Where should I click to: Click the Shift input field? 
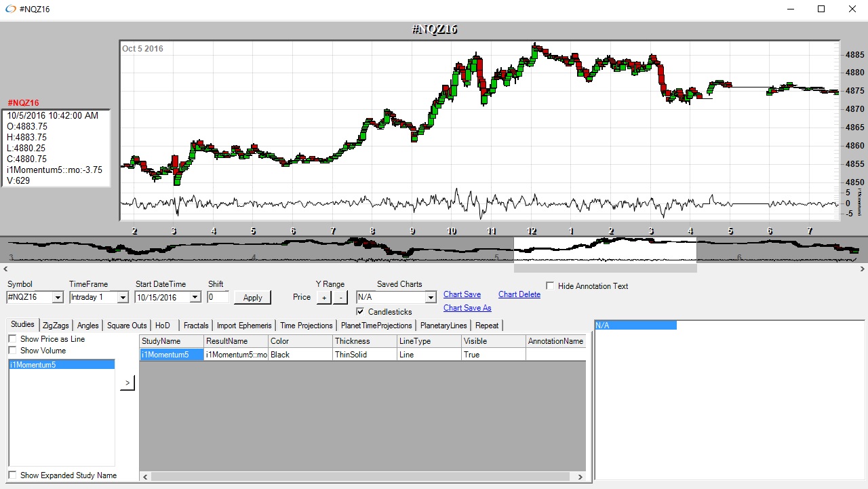(218, 297)
